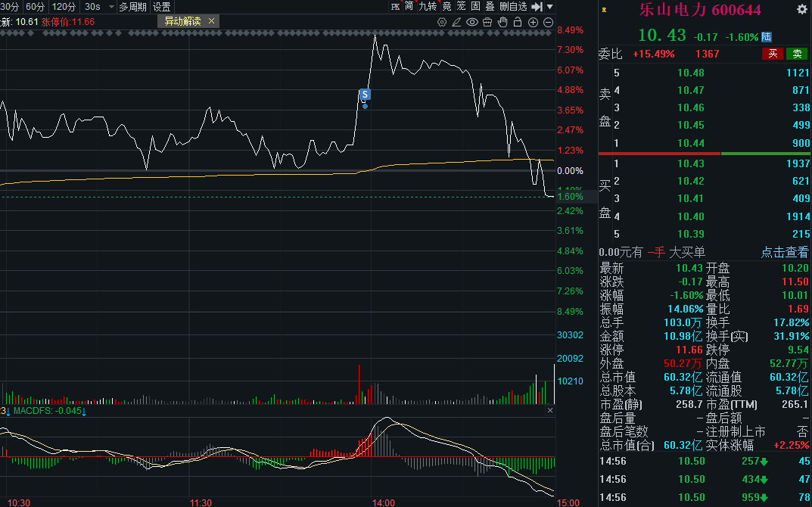Screen dimensions: 812x507
Task: Click the PK compare button
Action: coord(395,7)
